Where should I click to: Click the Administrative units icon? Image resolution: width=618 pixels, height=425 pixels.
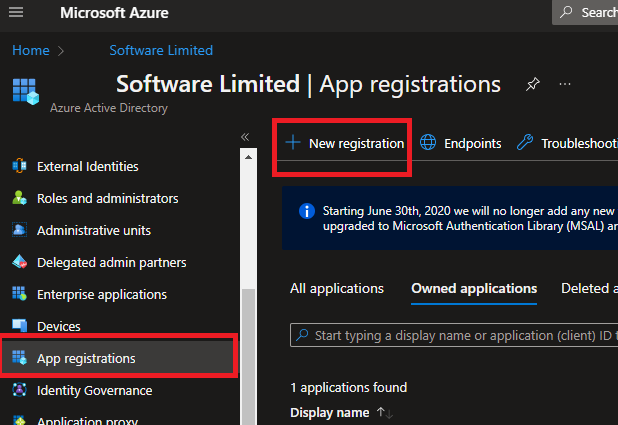(19, 231)
